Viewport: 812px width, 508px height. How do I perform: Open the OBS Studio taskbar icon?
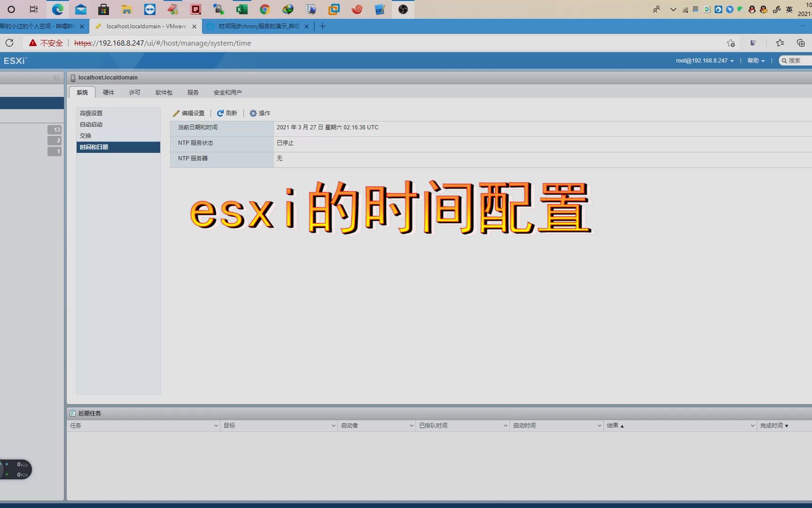click(x=403, y=9)
